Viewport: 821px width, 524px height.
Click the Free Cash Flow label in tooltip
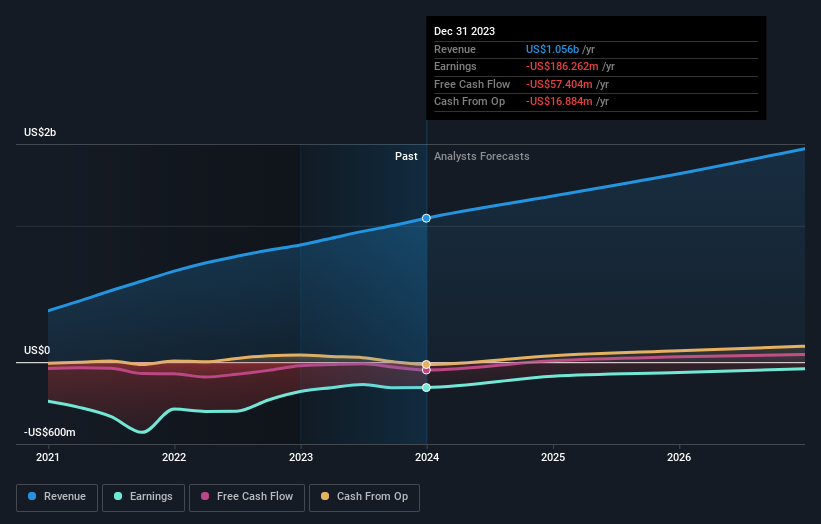[x=472, y=84]
